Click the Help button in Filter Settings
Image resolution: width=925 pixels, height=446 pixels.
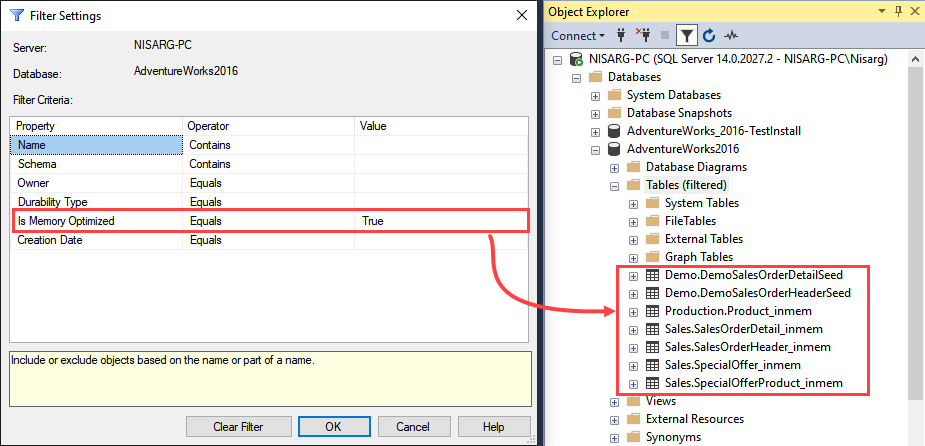pyautogui.click(x=493, y=427)
